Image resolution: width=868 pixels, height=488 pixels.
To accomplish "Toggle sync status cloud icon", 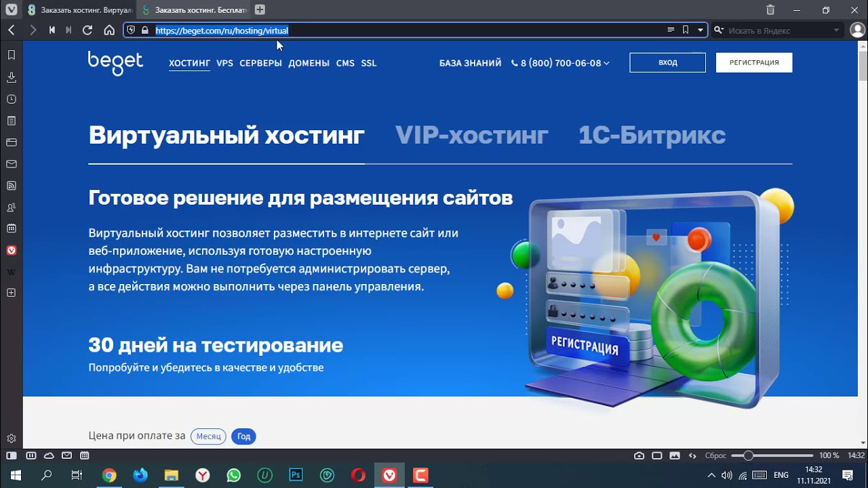I will [49, 455].
